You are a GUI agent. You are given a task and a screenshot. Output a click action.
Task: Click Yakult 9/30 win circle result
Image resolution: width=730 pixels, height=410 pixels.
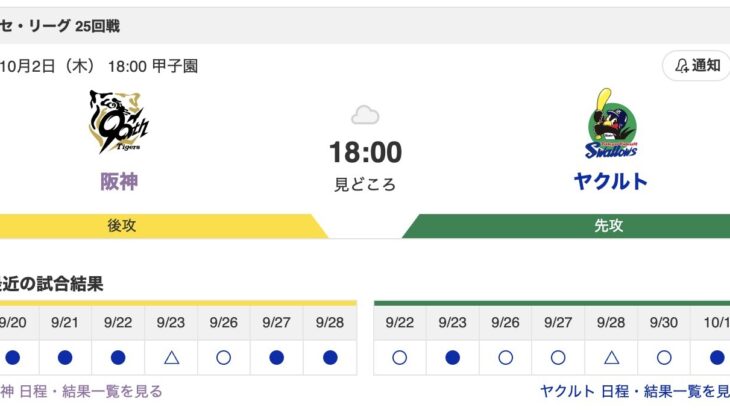pyautogui.click(x=665, y=357)
